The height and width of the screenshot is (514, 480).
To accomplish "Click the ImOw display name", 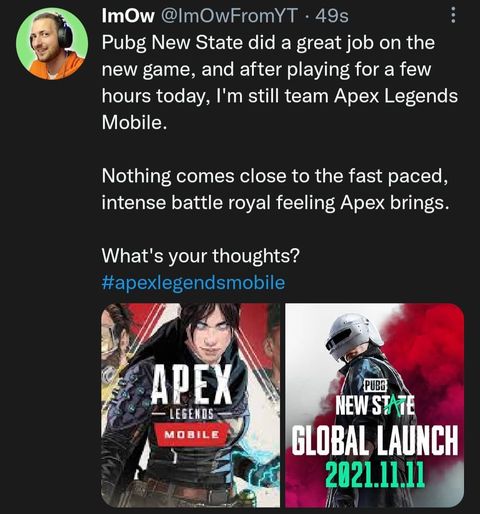I will (x=128, y=16).
